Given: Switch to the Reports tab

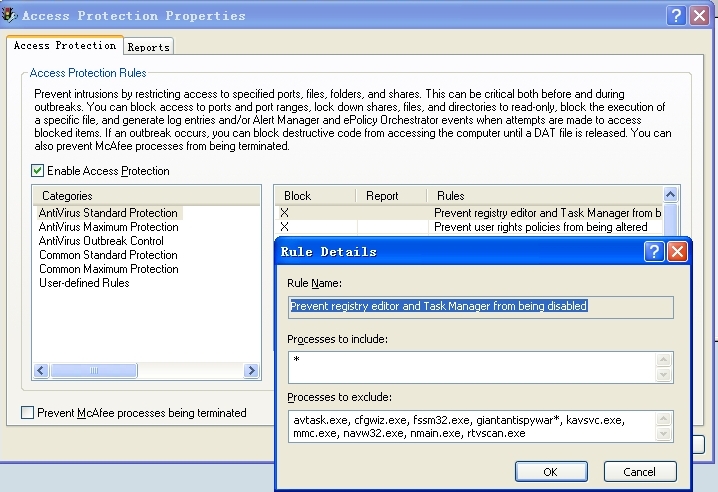Looking at the screenshot, I should click(148, 47).
